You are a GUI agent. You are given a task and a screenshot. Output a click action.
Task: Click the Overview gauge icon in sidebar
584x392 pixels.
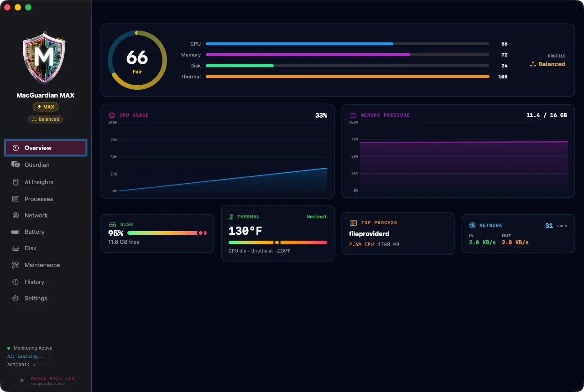pyautogui.click(x=16, y=148)
